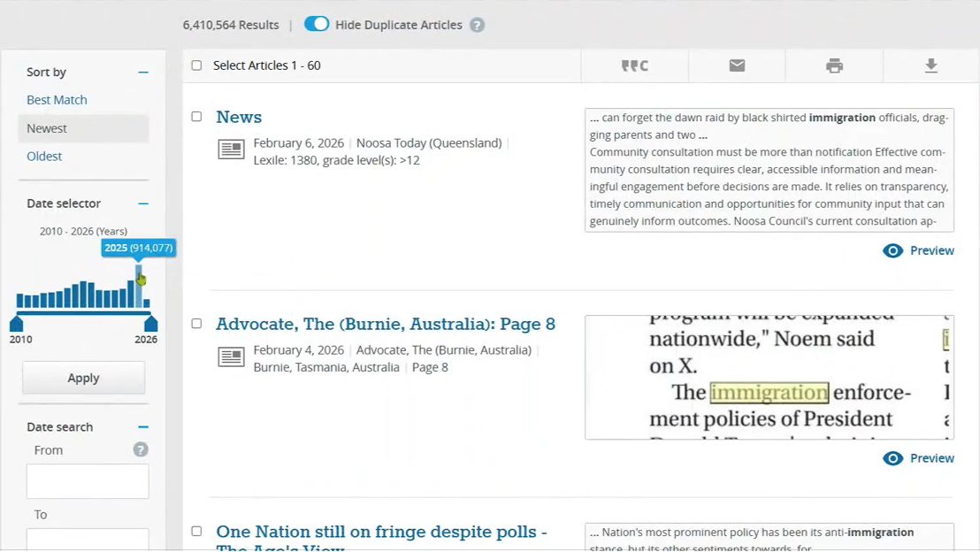Click the 2026 end handle of date slider
Screen dimensions: 980x552
click(x=150, y=323)
